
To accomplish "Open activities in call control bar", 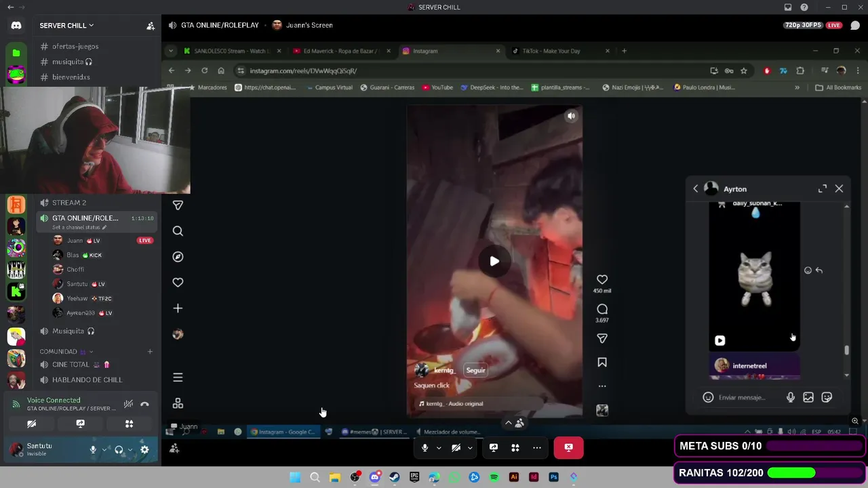I will 515,447.
